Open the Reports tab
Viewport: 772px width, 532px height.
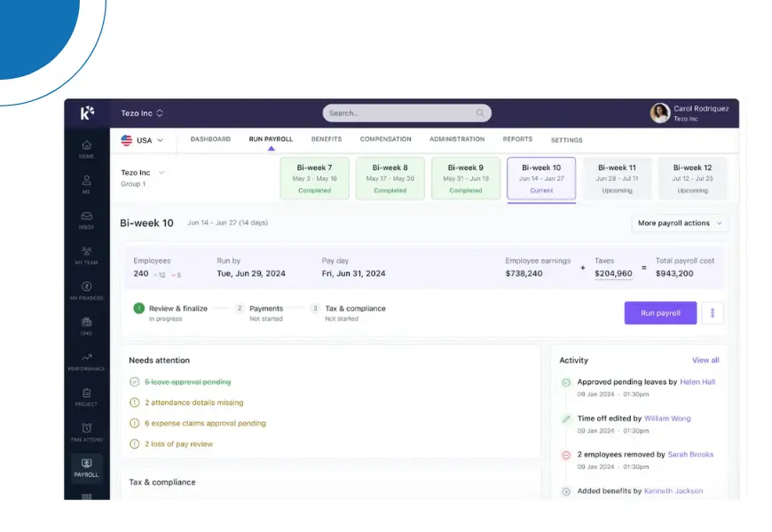(517, 139)
